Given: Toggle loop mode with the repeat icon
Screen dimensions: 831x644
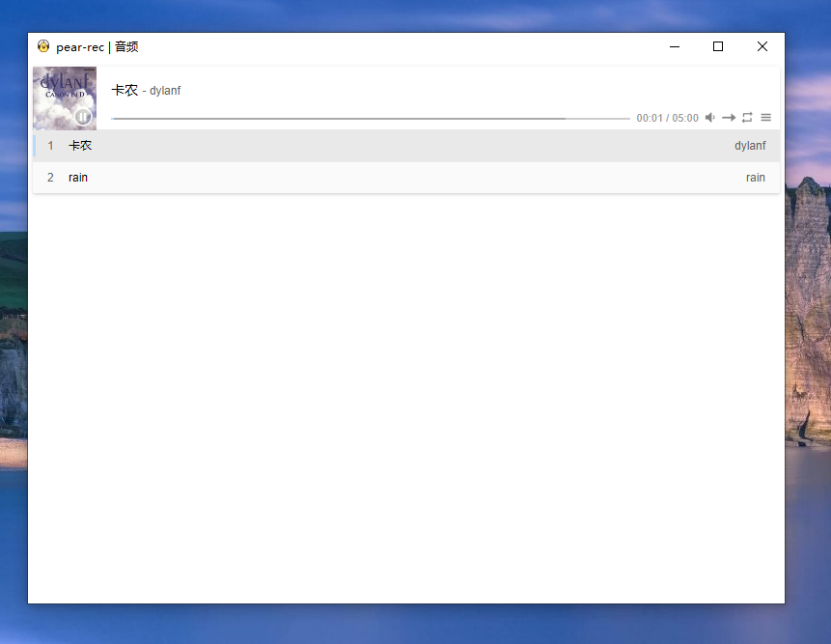Looking at the screenshot, I should (x=747, y=118).
